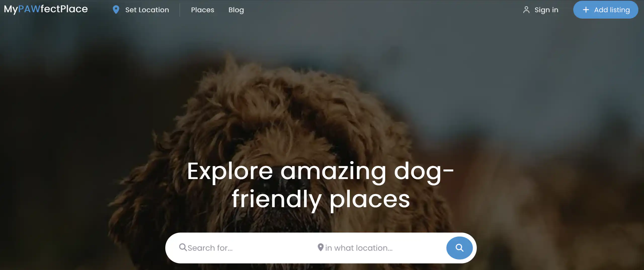Go home via the MyPAWfectPlace logo
This screenshot has width=644, height=270.
pyautogui.click(x=46, y=9)
